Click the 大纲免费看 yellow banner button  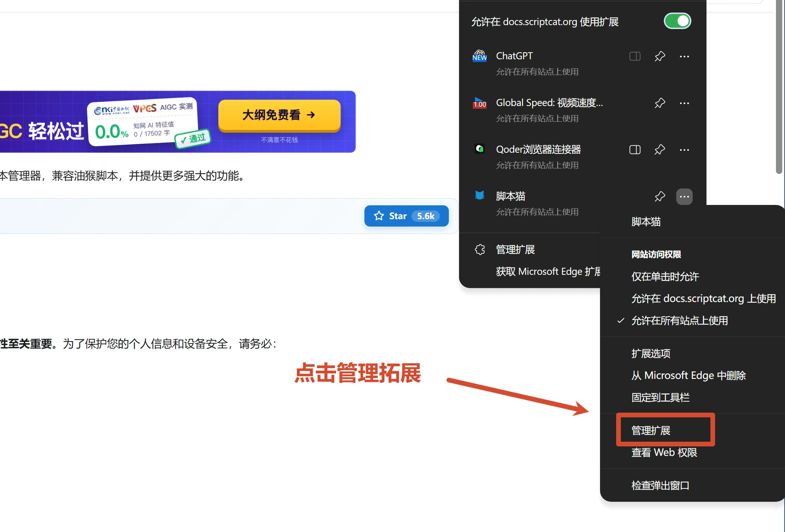pos(279,115)
